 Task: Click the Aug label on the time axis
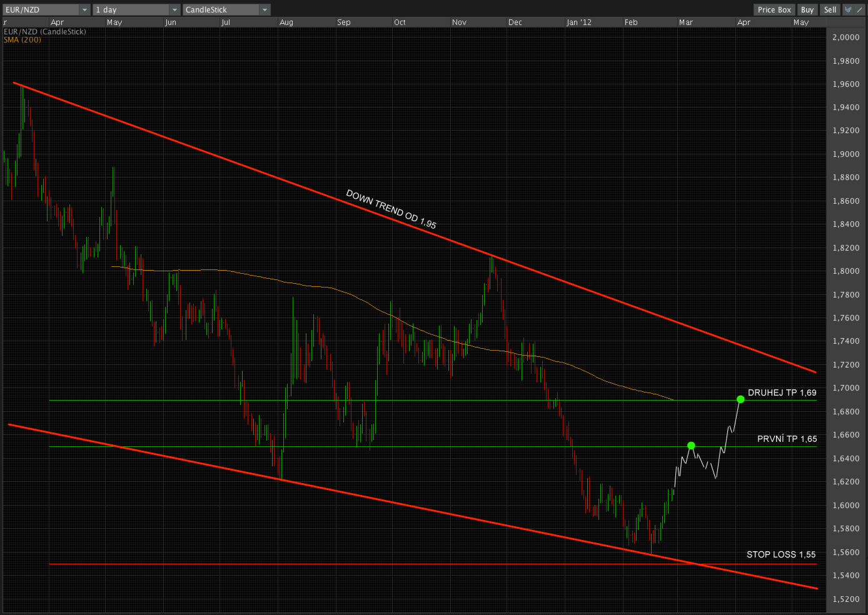(286, 22)
